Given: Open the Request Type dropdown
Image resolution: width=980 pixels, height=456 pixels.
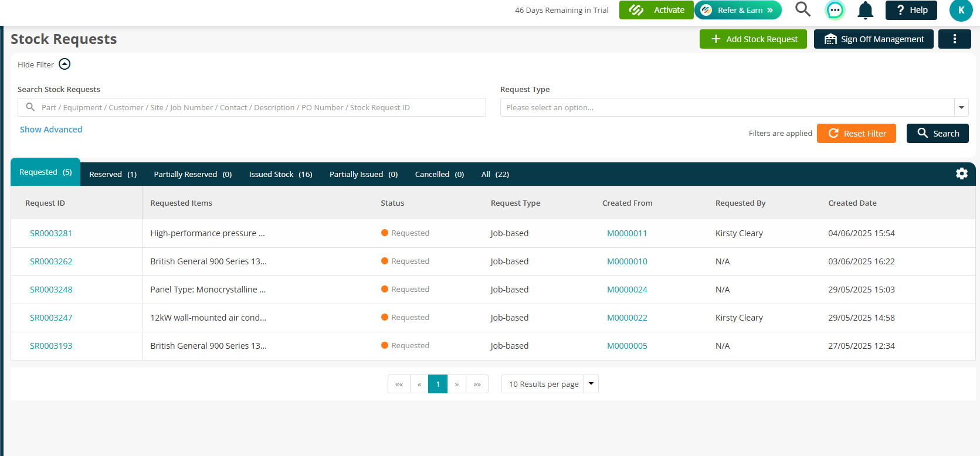Looking at the screenshot, I should click(734, 107).
